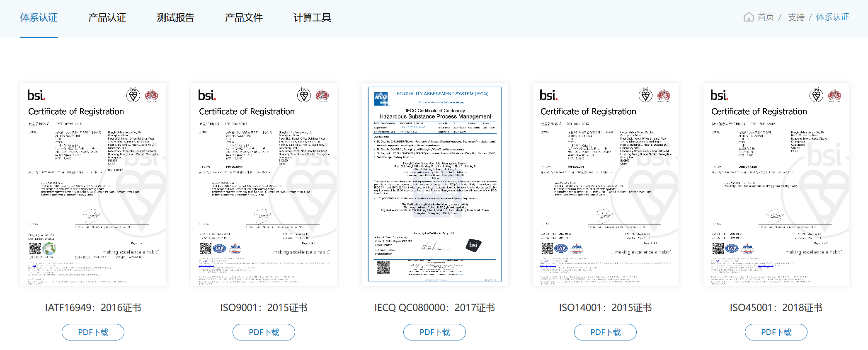Open the ISO14001 certificate thumbnail

(x=606, y=184)
